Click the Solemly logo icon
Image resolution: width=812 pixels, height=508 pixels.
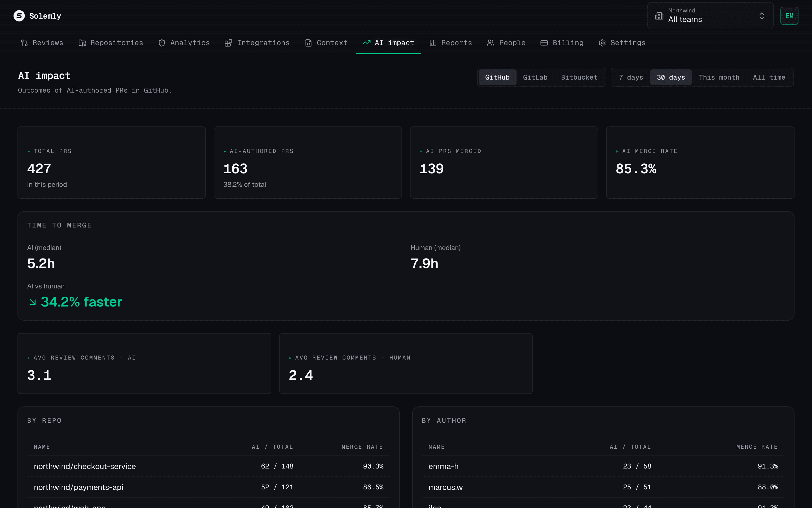point(19,16)
